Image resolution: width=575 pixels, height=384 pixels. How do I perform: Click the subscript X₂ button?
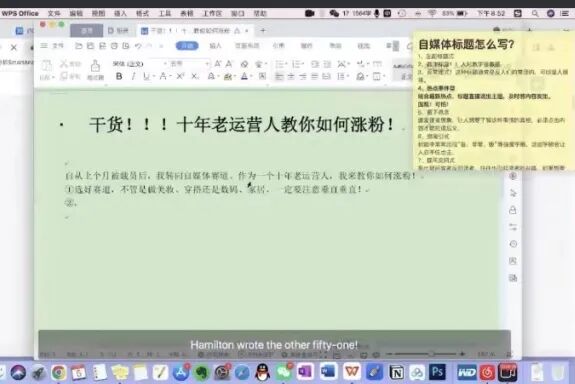[x=195, y=76]
